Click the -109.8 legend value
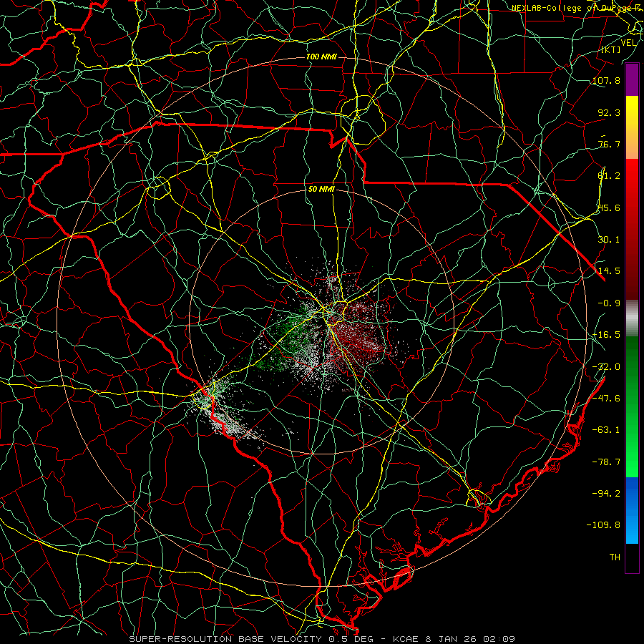Image resolution: width=644 pixels, height=644 pixels. point(603,525)
